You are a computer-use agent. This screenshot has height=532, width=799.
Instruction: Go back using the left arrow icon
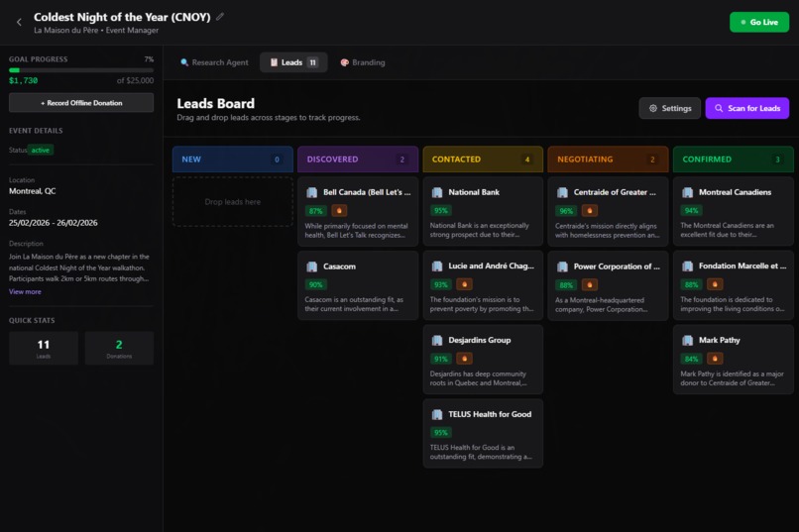[x=19, y=22]
